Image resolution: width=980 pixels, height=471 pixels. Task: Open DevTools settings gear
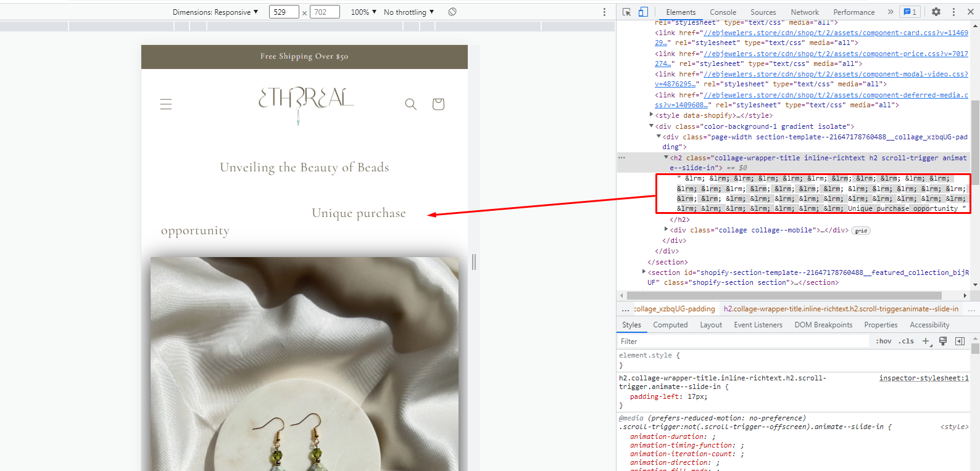[x=936, y=12]
